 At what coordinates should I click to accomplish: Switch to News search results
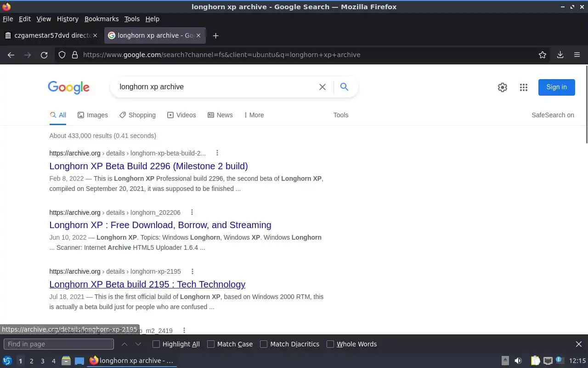(x=220, y=115)
